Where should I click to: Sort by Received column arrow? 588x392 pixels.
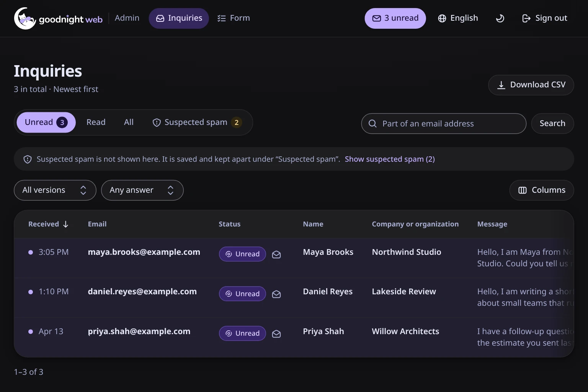click(x=65, y=224)
